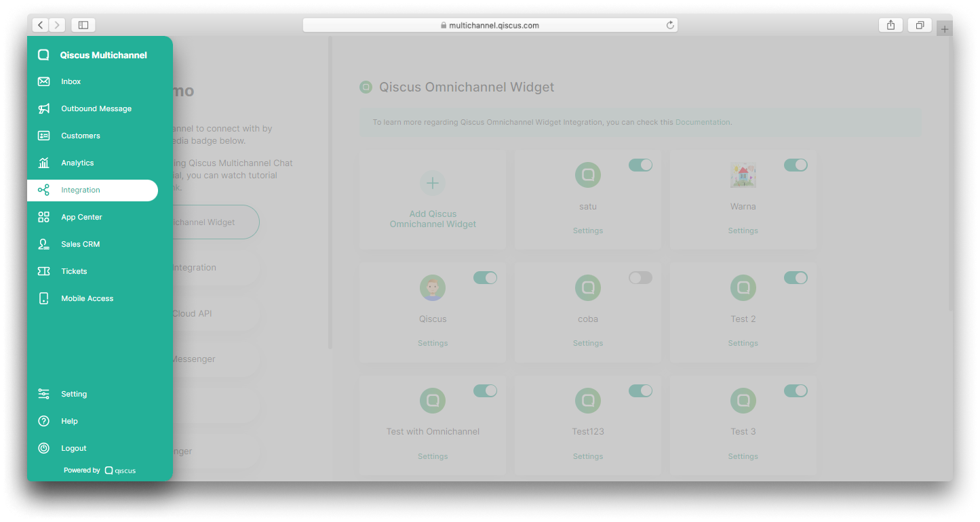This screenshot has height=522, width=980.
Task: Open Settings for satu widget
Action: click(x=588, y=230)
